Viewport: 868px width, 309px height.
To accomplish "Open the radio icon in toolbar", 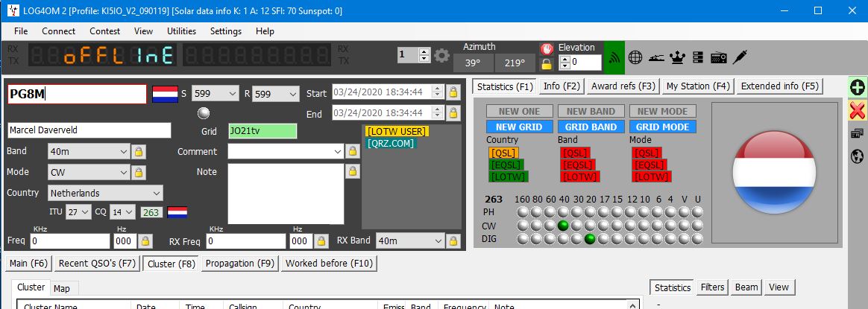I will tap(718, 57).
